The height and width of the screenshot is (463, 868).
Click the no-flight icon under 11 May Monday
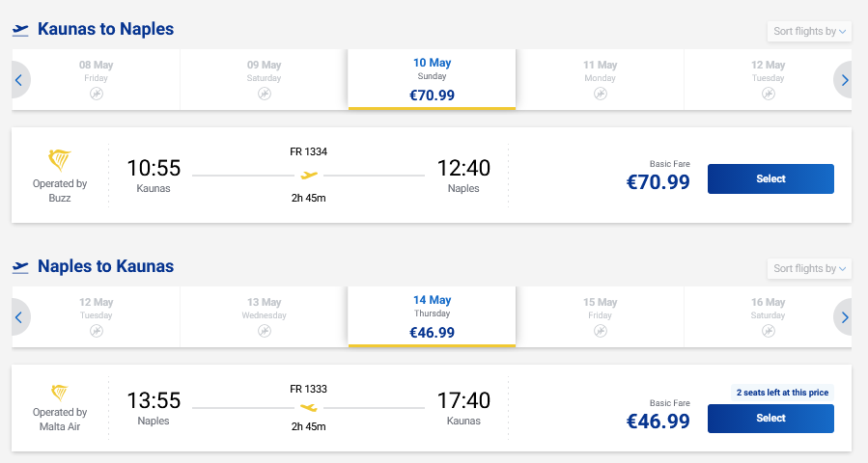pyautogui.click(x=600, y=94)
